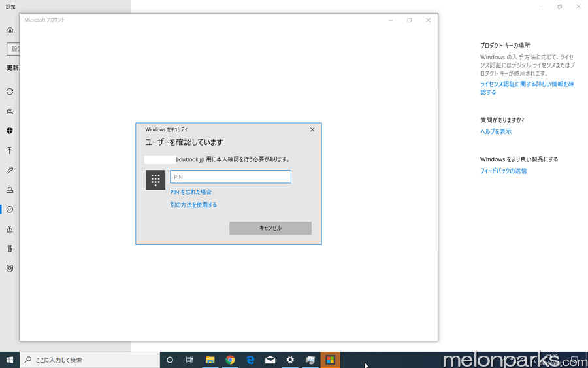588x368 pixels.
Task: Click the キャンセル button
Action: tap(270, 228)
